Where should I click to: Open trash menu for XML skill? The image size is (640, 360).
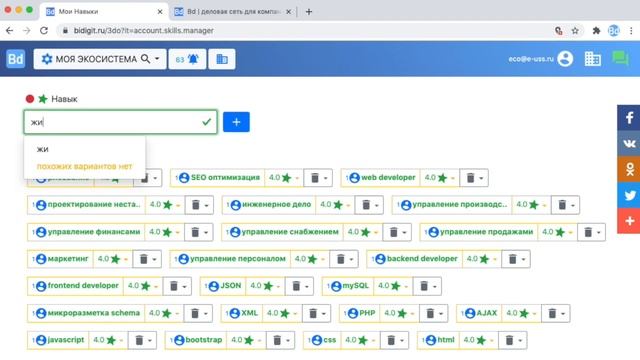tap(317, 313)
